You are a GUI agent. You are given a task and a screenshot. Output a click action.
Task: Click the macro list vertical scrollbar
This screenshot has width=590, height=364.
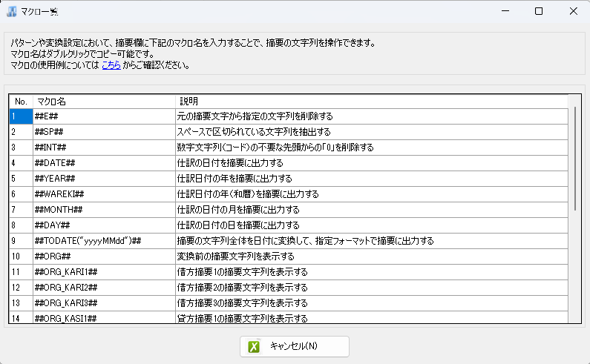coord(575,159)
